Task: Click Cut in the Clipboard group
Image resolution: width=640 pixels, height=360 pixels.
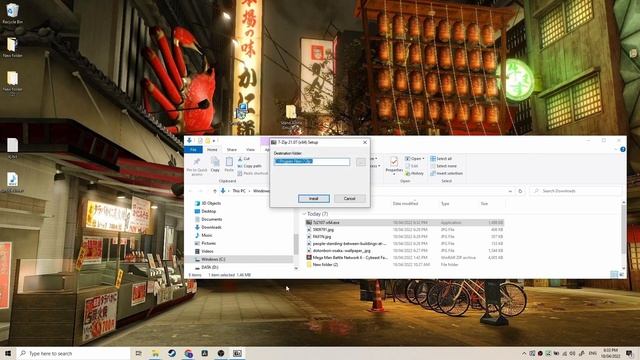Action: click(244, 159)
